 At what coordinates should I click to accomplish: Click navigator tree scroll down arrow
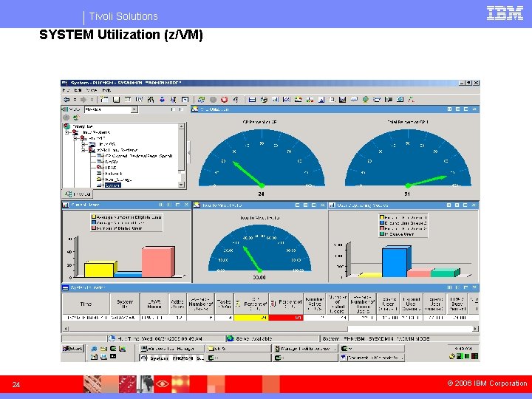(x=182, y=185)
